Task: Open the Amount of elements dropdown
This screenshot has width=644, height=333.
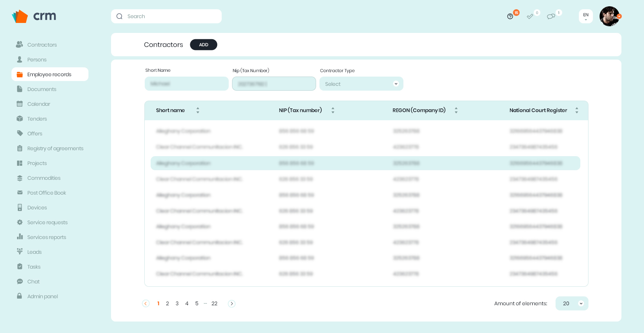Action: click(x=572, y=303)
